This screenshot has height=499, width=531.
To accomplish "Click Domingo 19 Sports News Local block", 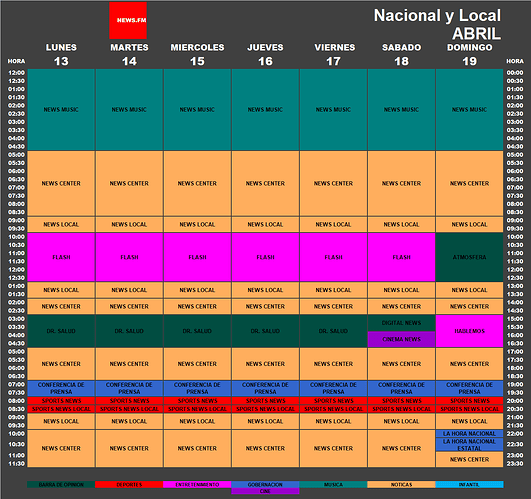I will pos(469,409).
